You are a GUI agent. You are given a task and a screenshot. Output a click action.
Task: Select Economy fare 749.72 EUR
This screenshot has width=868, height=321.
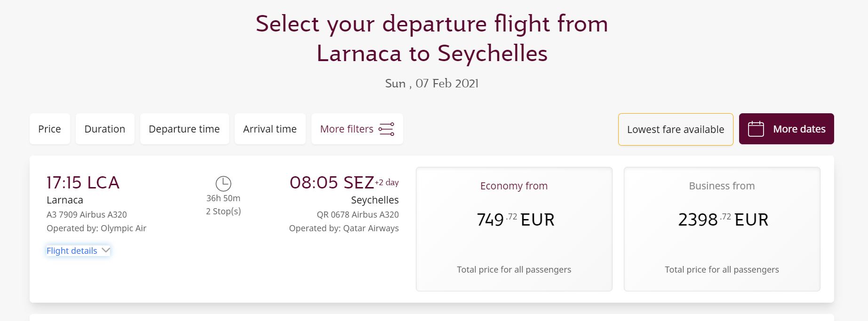(x=514, y=229)
